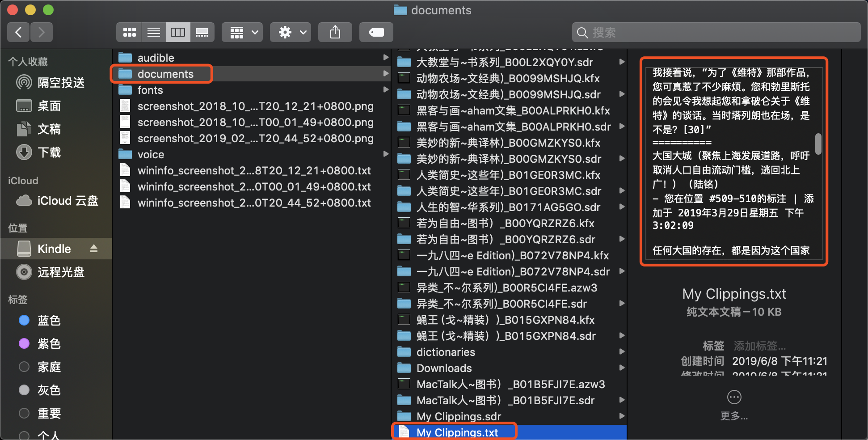Select 一九八四 B072V78NP4.kfx file
Screen dimensions: 868x440
click(510, 255)
